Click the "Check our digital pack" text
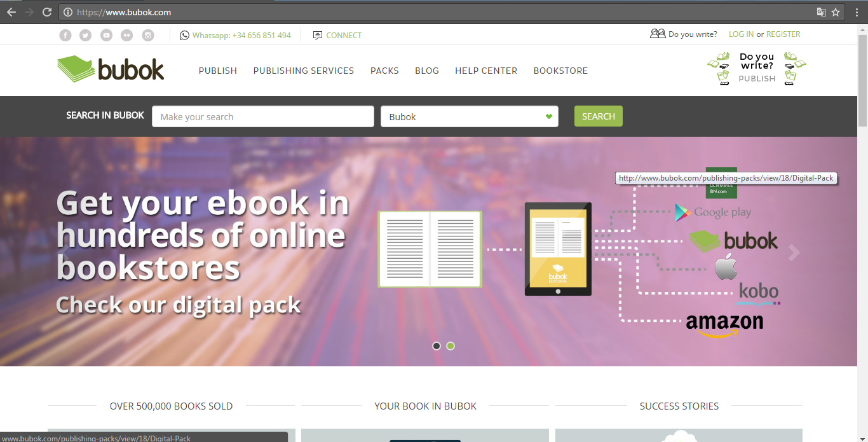868x442 pixels. point(179,305)
